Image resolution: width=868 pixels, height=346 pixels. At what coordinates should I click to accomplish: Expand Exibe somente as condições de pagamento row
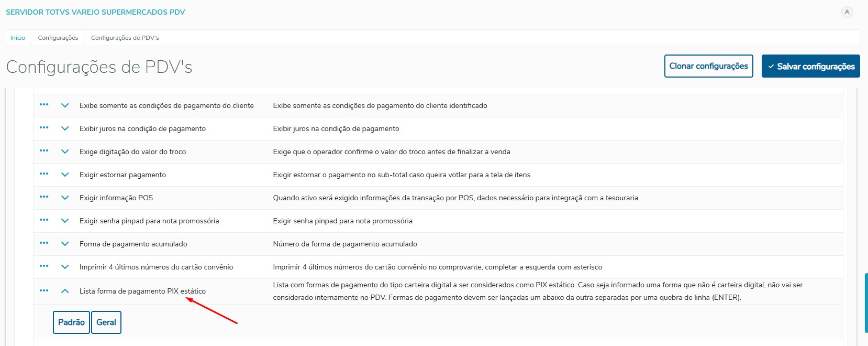(65, 105)
